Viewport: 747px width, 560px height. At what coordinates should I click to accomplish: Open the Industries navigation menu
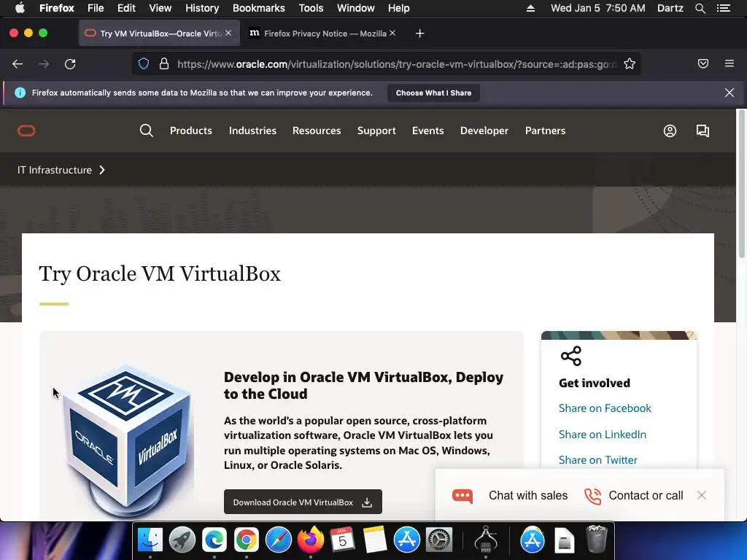252,131
